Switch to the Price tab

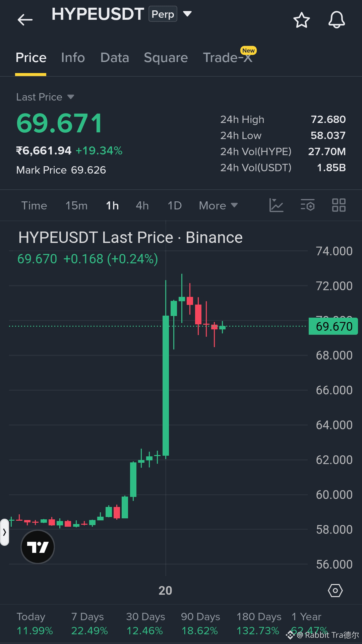31,58
